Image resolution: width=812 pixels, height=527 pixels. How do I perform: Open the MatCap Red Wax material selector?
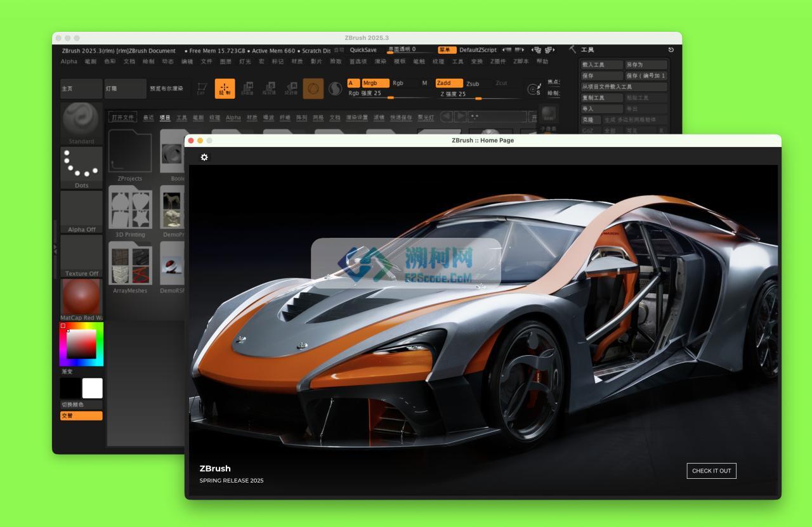click(x=81, y=300)
